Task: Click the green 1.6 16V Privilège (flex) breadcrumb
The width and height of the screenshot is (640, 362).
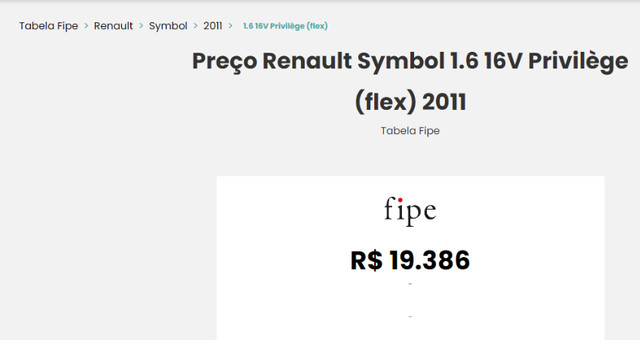Action: (285, 26)
